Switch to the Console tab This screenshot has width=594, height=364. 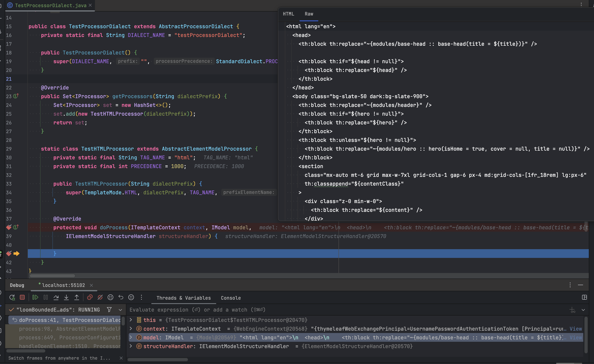point(230,298)
